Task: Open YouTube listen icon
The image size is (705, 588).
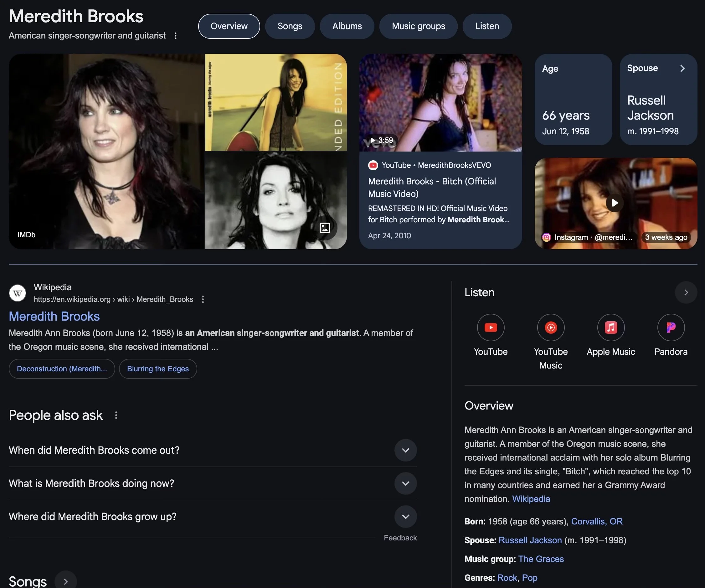Action: [491, 327]
